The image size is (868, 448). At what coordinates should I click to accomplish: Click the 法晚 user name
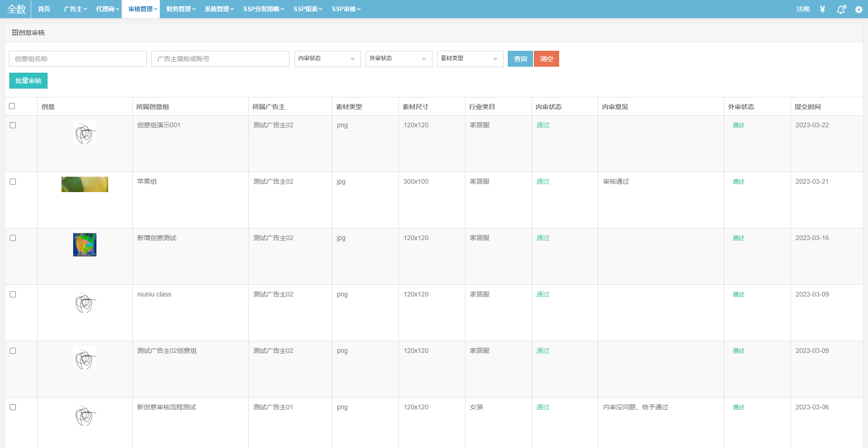point(803,9)
